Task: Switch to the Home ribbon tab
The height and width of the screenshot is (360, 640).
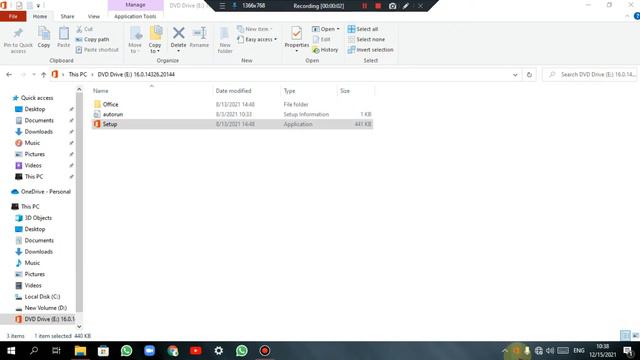Action: click(40, 16)
